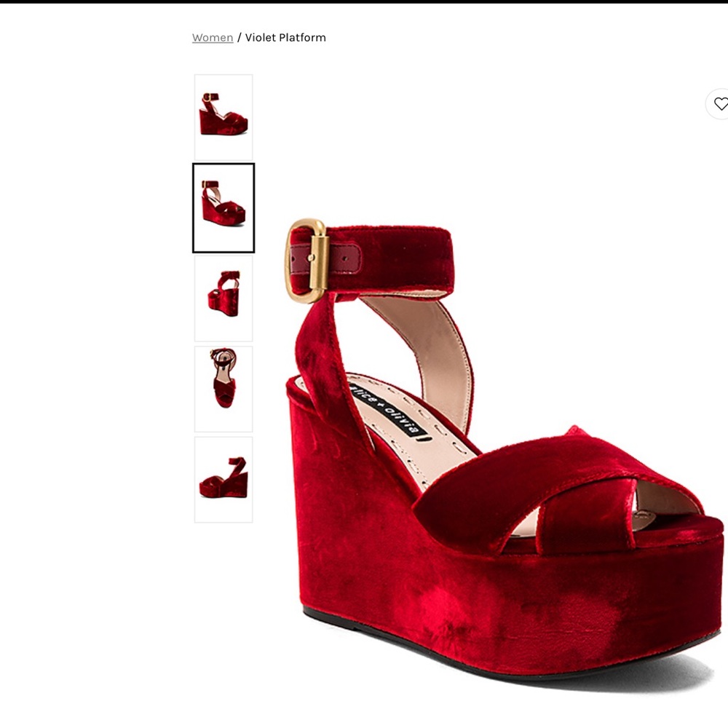Select the third back-view shoe thumbnail

pos(223,298)
